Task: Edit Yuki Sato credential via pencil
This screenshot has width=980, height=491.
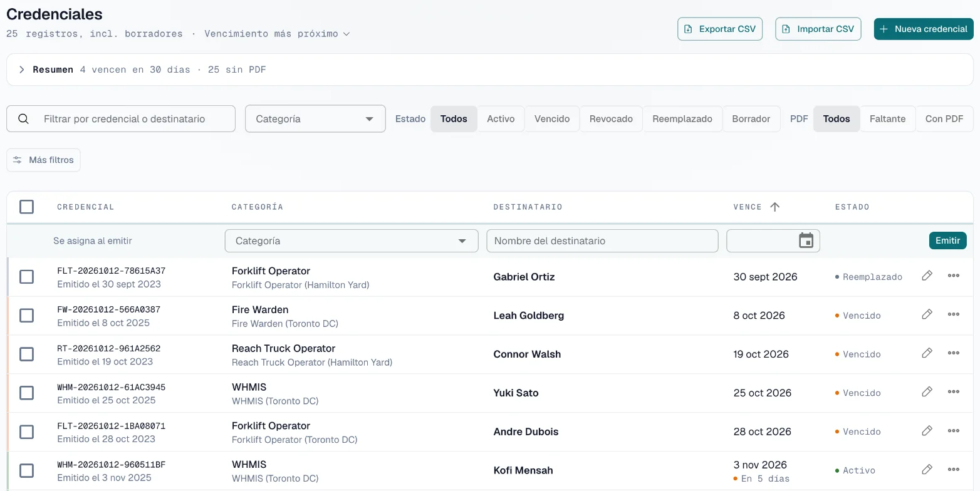Action: click(x=927, y=391)
